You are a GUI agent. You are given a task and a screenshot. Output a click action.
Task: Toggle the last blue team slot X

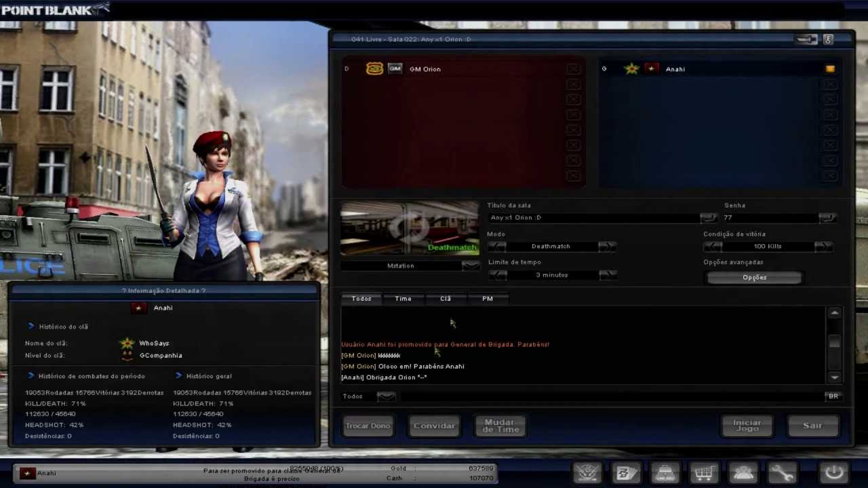[x=830, y=176]
